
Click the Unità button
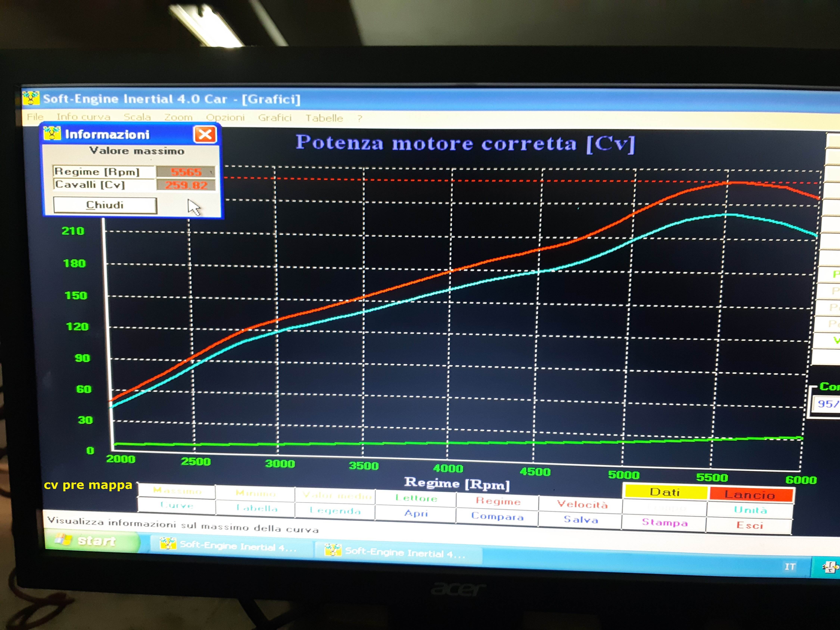pos(750,510)
